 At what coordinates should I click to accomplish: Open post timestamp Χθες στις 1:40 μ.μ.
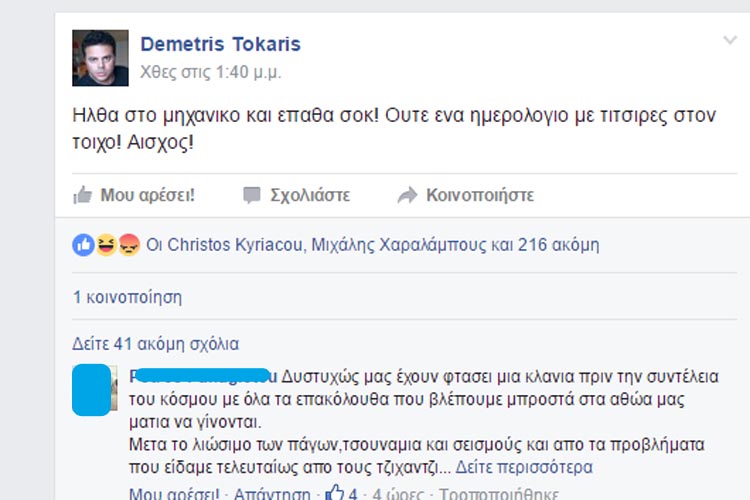(210, 72)
